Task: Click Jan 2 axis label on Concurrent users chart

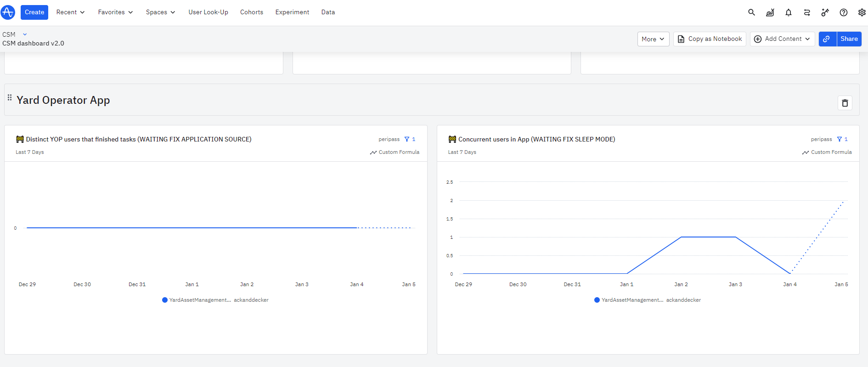Action: pyautogui.click(x=681, y=284)
